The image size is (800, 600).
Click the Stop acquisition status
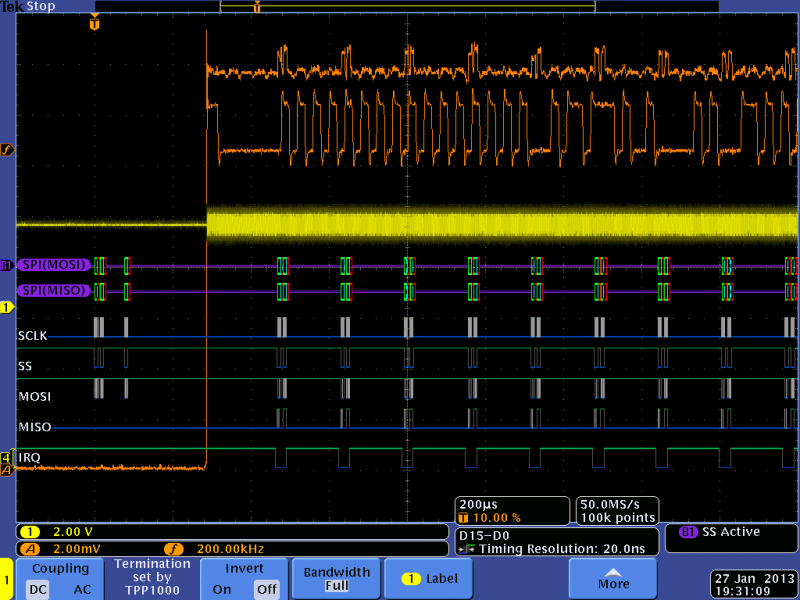pyautogui.click(x=41, y=6)
